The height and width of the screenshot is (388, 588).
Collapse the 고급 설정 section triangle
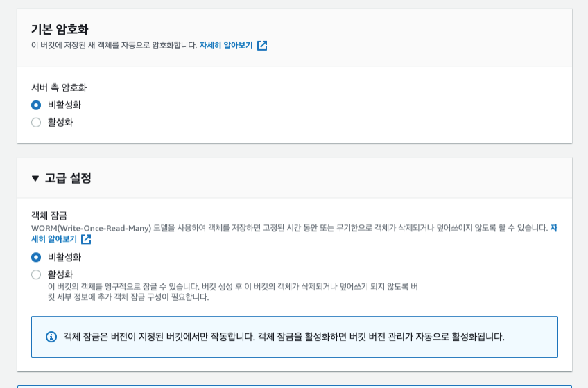coord(35,178)
